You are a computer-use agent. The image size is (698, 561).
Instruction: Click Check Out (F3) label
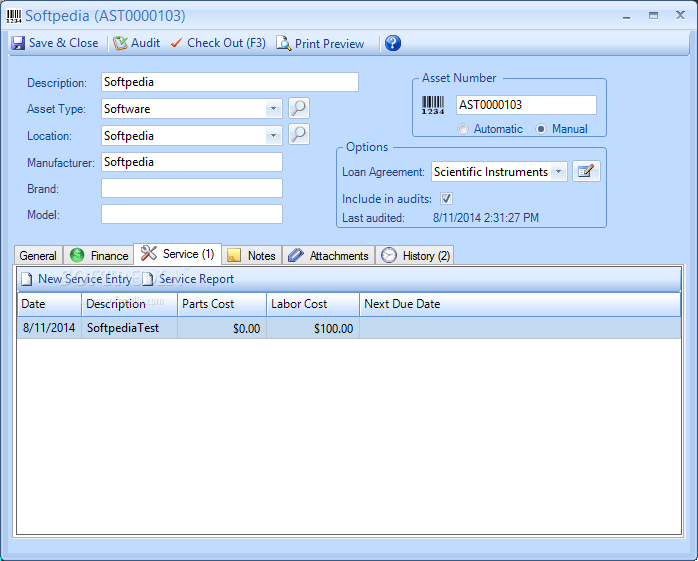[226, 43]
